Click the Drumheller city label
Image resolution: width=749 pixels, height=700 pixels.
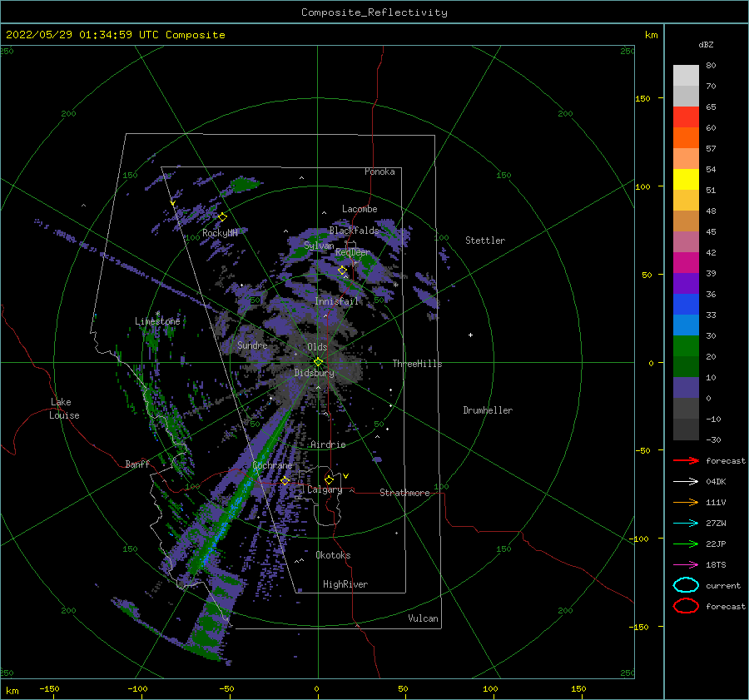[x=488, y=410]
